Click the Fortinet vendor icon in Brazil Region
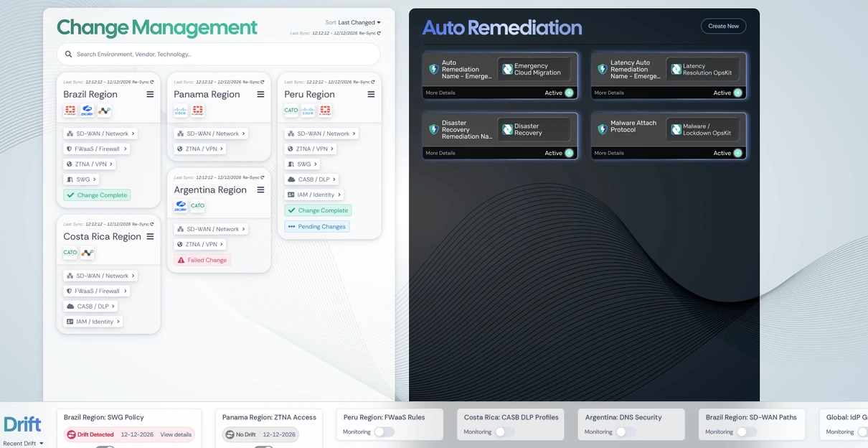The image size is (868, 448). (x=70, y=111)
